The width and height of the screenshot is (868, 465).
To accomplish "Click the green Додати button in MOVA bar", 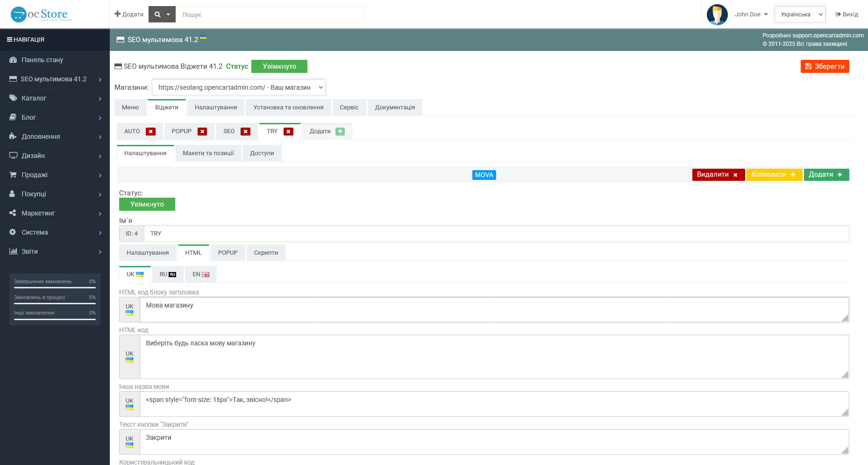I will [x=826, y=175].
